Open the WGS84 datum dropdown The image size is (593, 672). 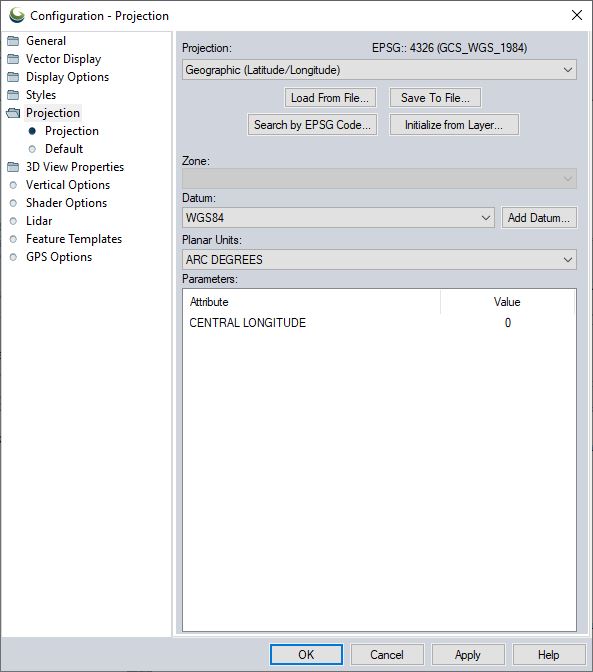338,218
